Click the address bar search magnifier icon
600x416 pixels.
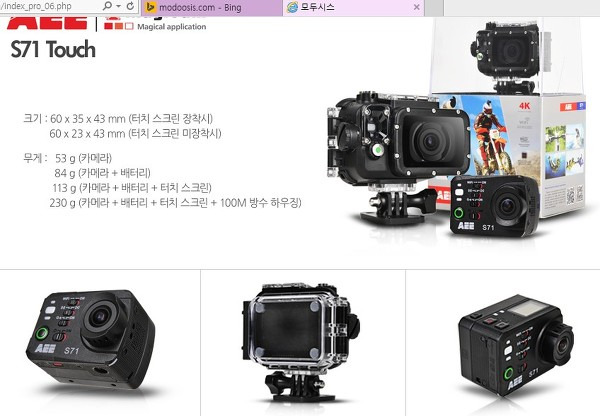(x=108, y=6)
